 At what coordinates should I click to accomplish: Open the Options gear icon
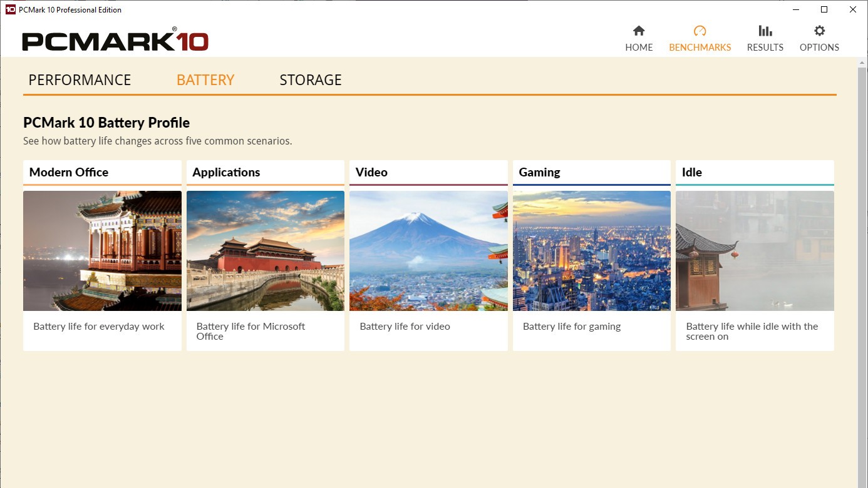819,31
